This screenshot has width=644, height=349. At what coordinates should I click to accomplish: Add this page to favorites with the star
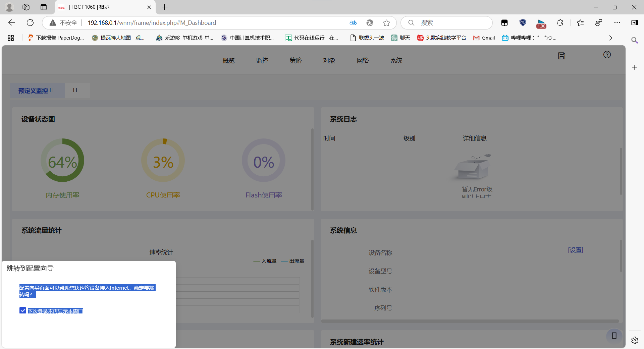[x=386, y=23]
